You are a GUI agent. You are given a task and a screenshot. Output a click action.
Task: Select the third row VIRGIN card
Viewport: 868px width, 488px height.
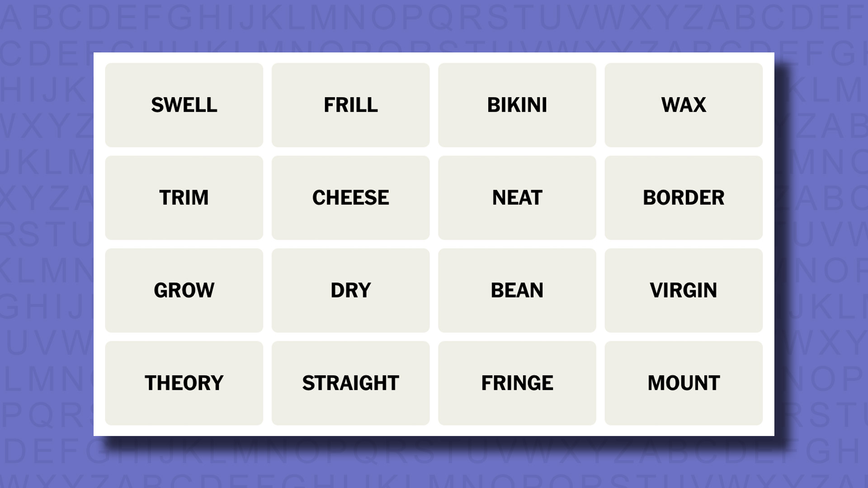coord(683,290)
